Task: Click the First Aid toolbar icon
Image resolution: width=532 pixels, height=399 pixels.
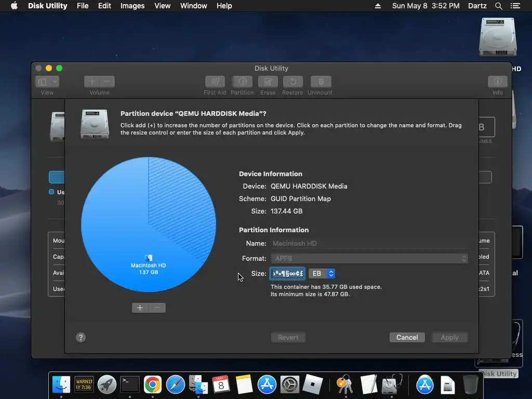Action: click(x=215, y=82)
